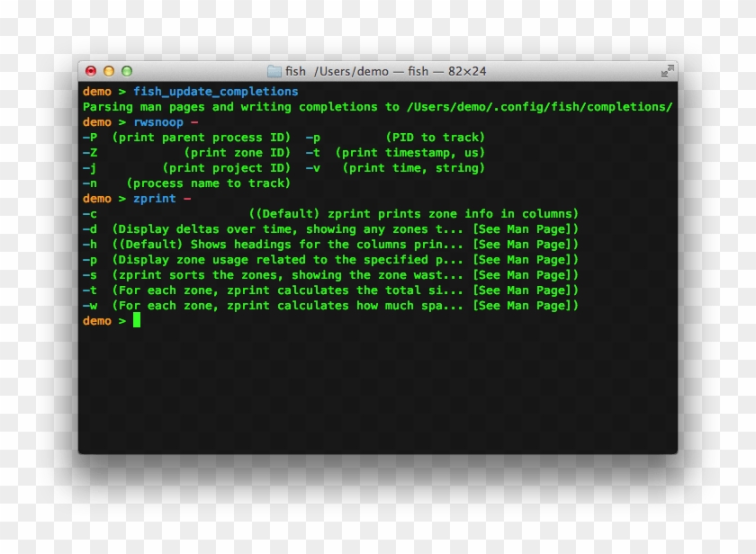Enter full screen with the top-right arrows icon
The height and width of the screenshot is (554, 756).
[667, 71]
